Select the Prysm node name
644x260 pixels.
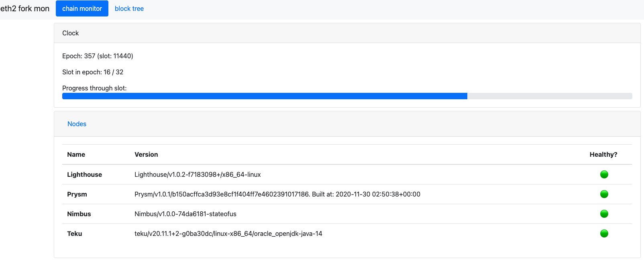point(77,194)
